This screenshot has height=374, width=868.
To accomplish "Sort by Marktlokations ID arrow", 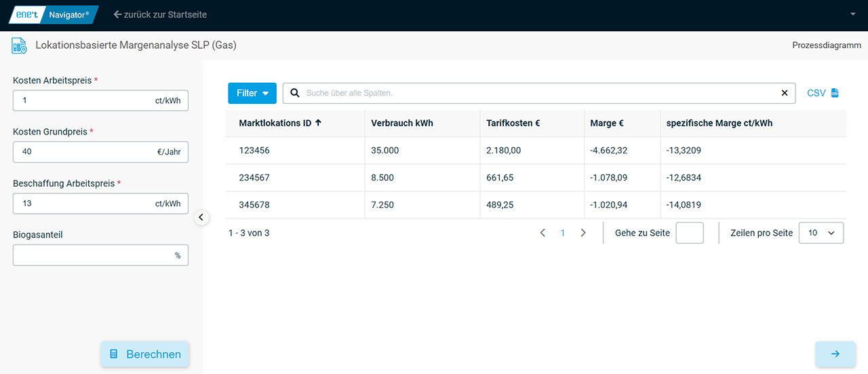I will [319, 123].
